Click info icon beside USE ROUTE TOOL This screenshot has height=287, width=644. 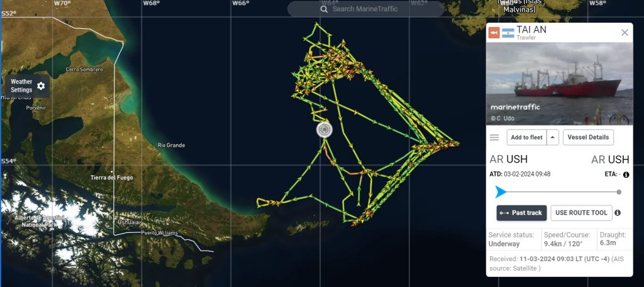point(618,213)
